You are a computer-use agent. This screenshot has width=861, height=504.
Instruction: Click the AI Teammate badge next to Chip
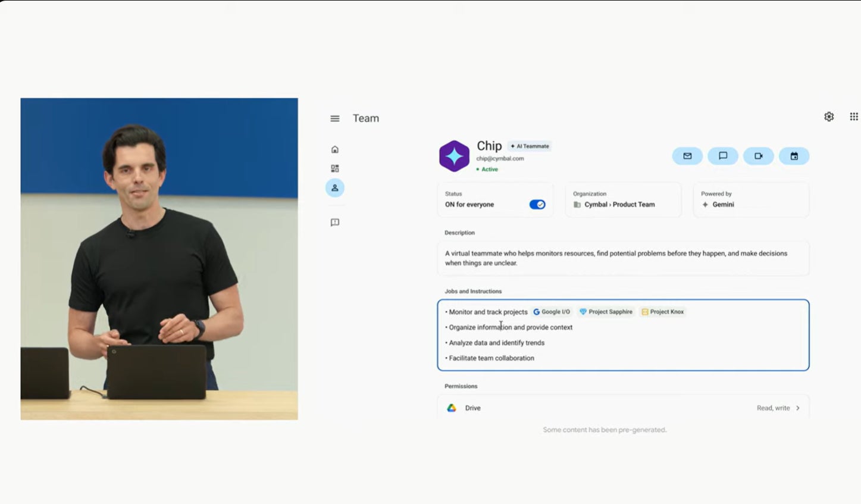(x=530, y=146)
